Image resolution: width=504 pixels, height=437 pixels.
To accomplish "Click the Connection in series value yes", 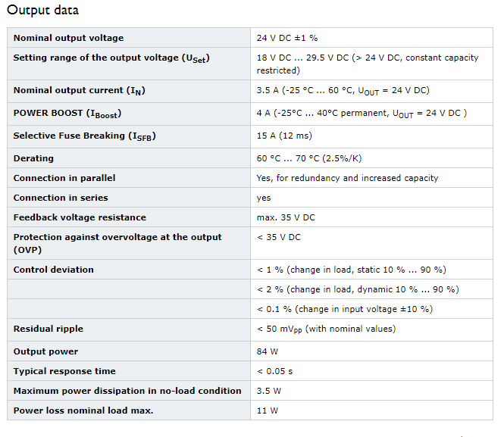I will [264, 198].
